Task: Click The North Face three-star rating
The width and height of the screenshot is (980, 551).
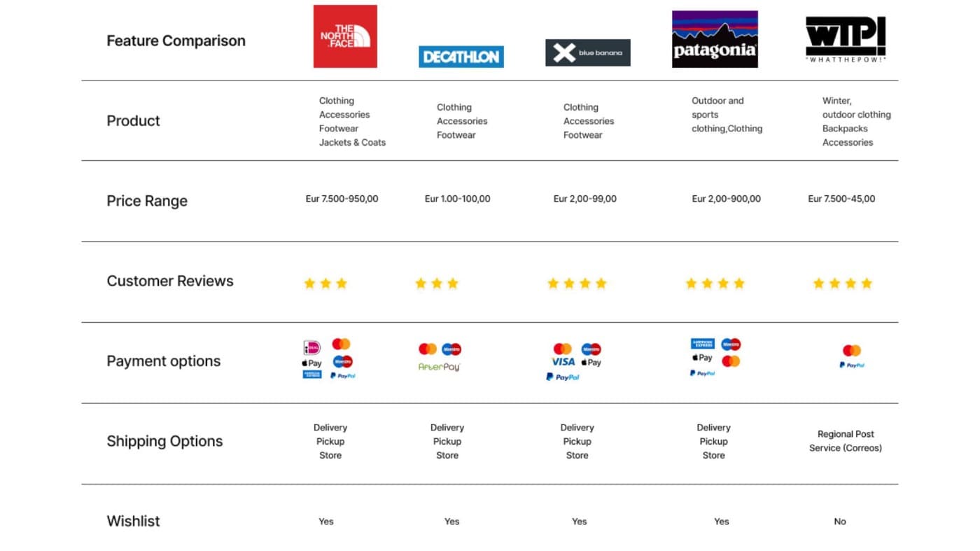Action: (325, 284)
